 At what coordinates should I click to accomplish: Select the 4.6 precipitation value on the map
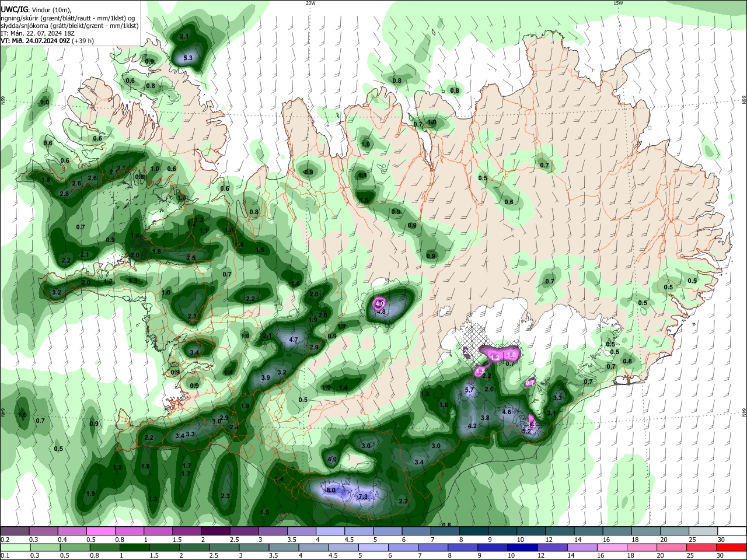[x=507, y=412]
